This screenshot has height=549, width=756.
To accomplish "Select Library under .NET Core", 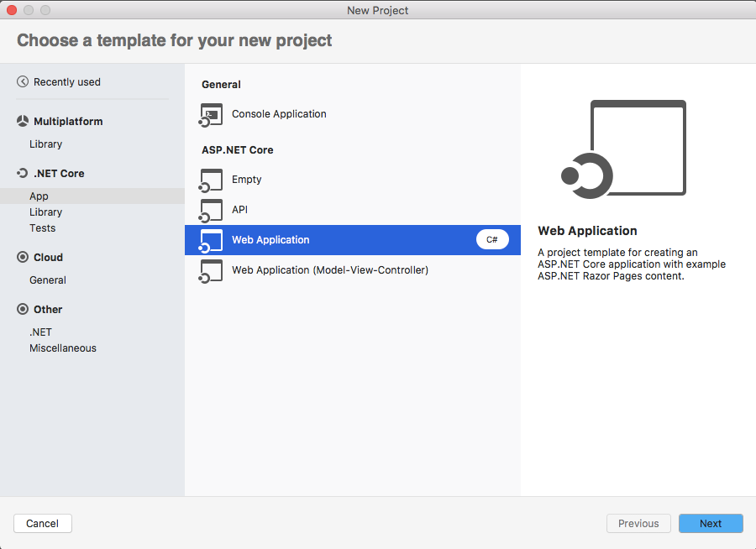I will coord(46,212).
